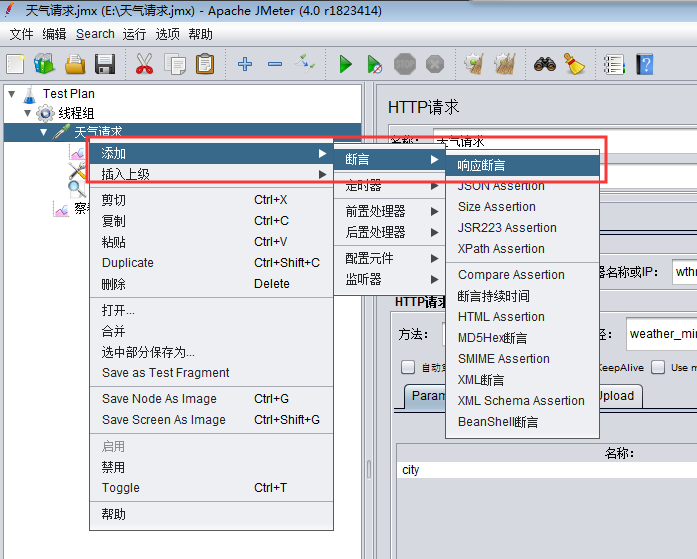This screenshot has height=559, width=697.
Task: Click the Paste clipboard icon
Action: (205, 64)
